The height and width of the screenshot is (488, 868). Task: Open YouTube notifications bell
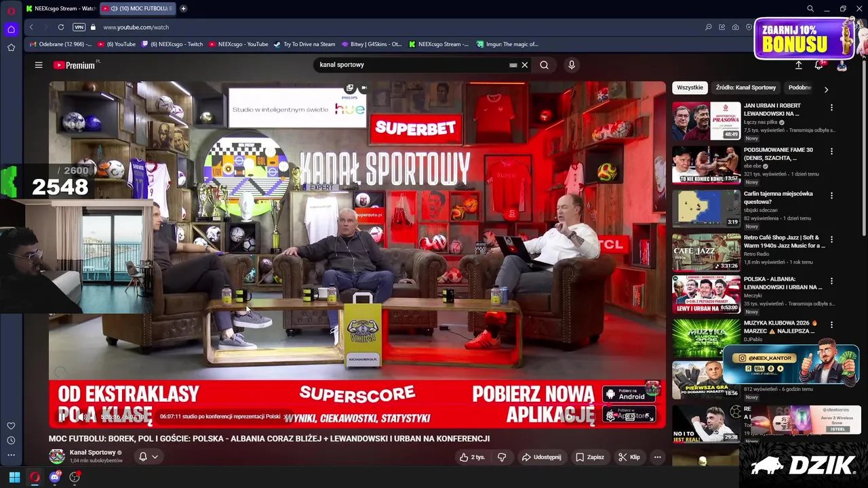818,65
